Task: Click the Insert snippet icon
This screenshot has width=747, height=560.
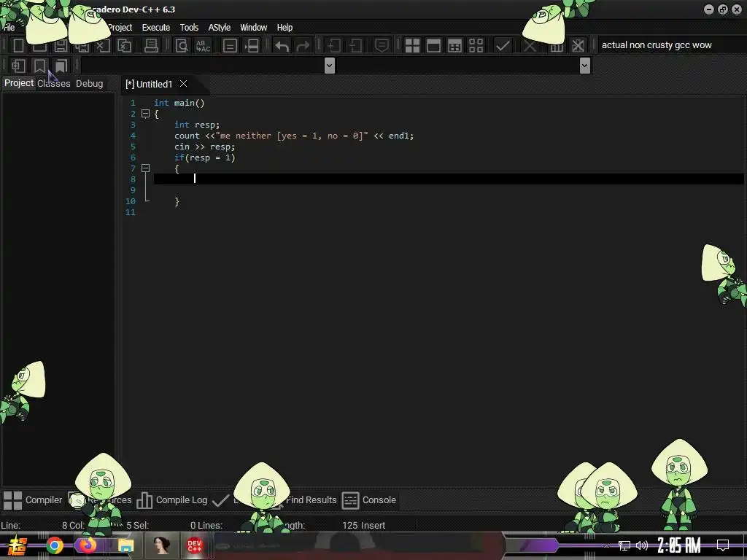Action: click(x=18, y=66)
